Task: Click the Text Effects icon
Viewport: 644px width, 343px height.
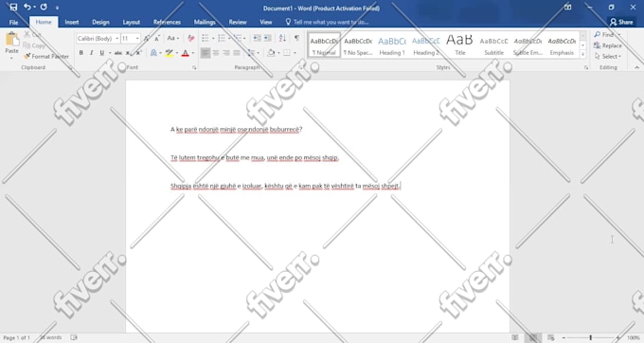Action: (153, 52)
